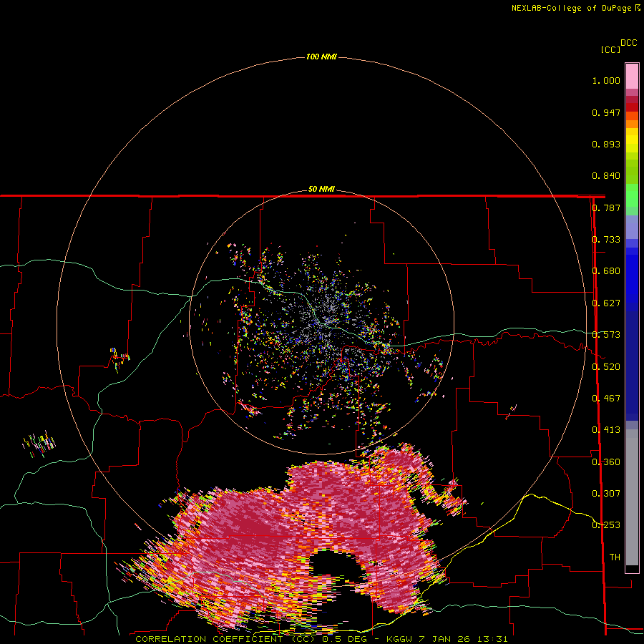This screenshot has width=644, height=644.
Task: Click the 1.000 legend value
Action: 606,80
